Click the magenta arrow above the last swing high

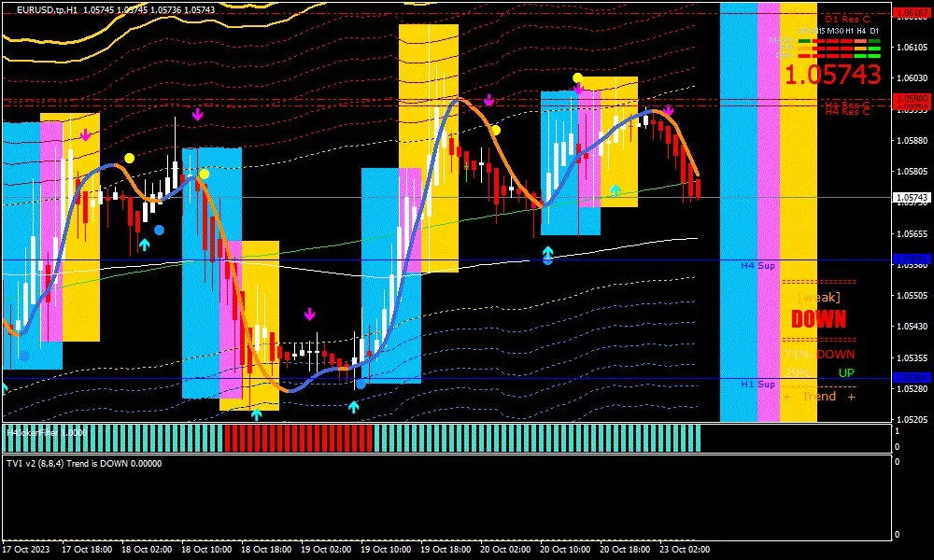click(x=669, y=110)
